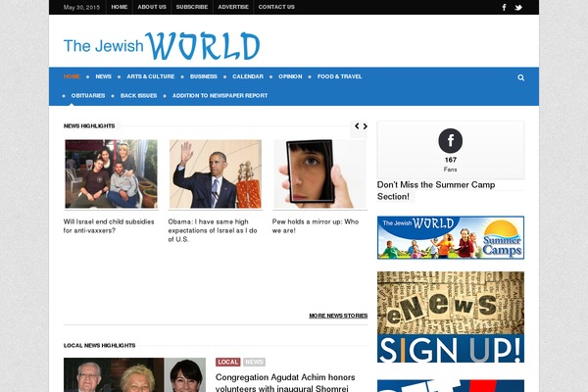
Task: Select News in blue navigation bar
Action: coord(103,76)
